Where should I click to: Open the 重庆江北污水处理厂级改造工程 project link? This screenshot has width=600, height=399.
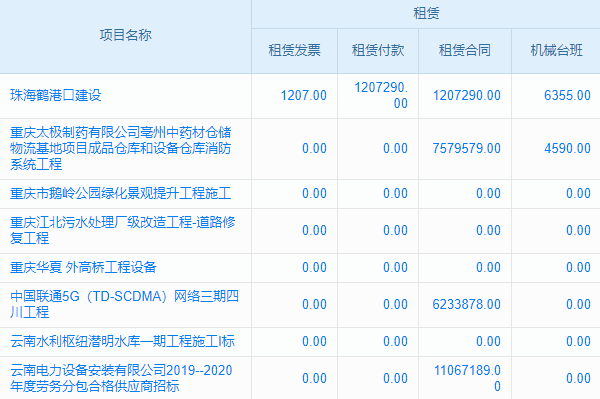tap(123, 230)
